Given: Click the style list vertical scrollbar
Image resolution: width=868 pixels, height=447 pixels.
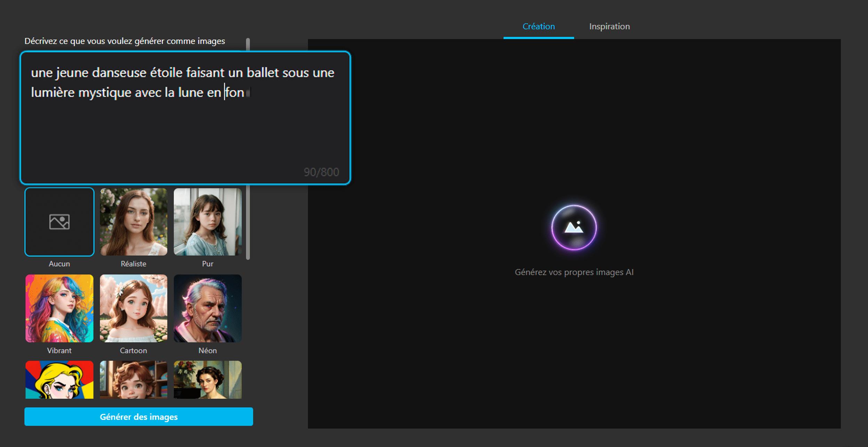Looking at the screenshot, I should (248, 222).
